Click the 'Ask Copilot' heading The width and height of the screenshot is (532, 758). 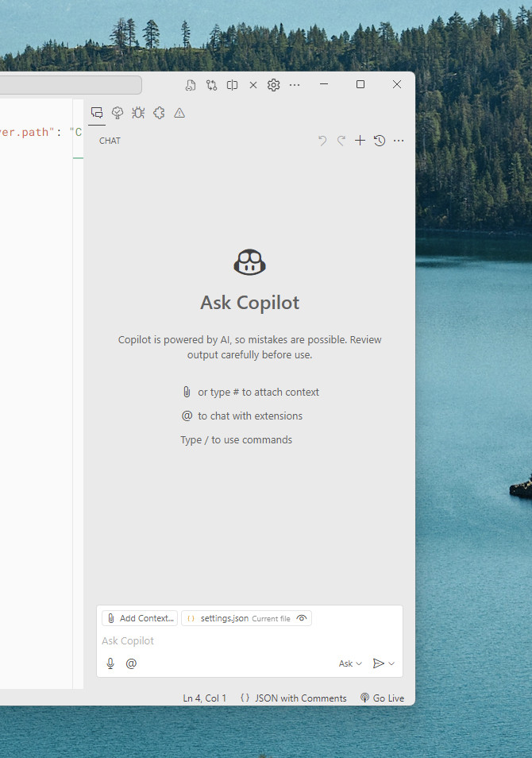(x=250, y=303)
